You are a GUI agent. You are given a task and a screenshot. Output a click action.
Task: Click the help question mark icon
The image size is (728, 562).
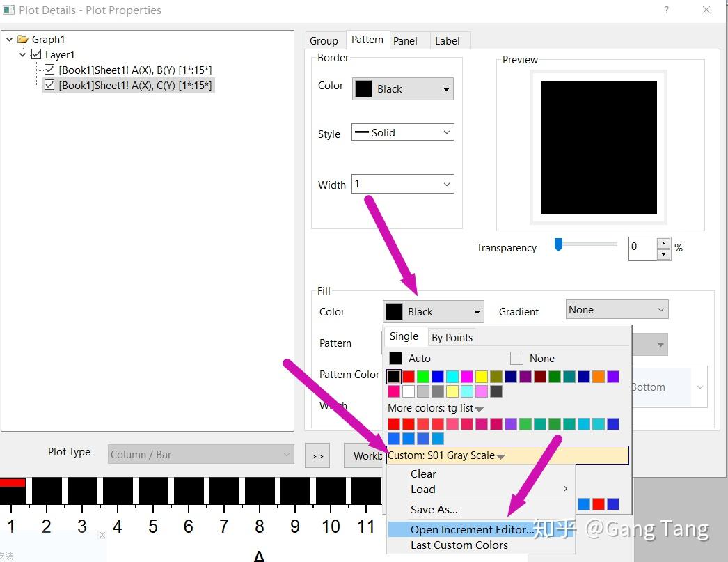(x=667, y=10)
